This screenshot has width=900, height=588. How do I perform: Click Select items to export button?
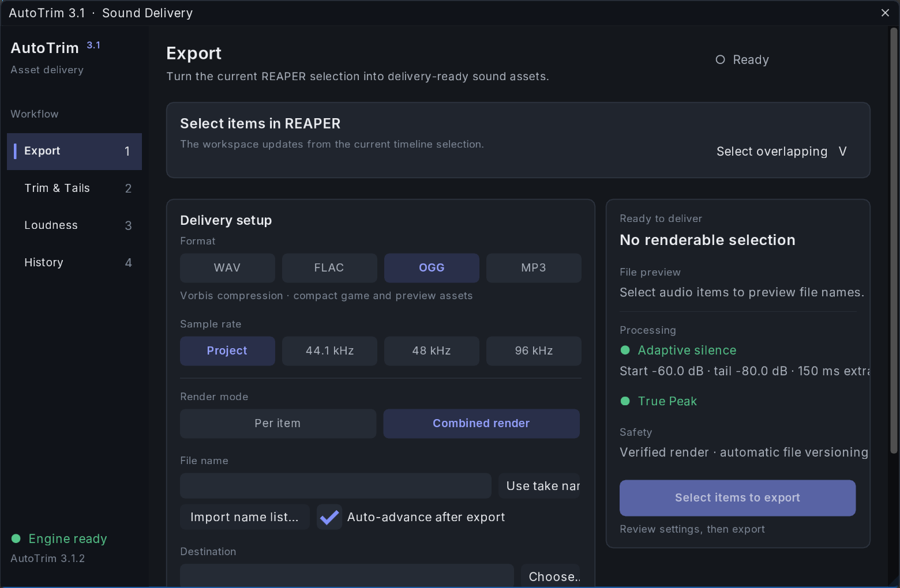(737, 498)
